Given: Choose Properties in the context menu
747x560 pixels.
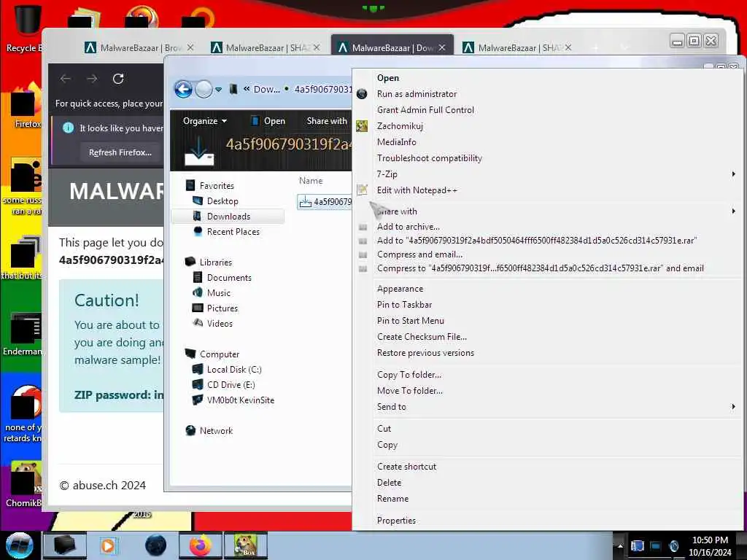Looking at the screenshot, I should coord(396,521).
